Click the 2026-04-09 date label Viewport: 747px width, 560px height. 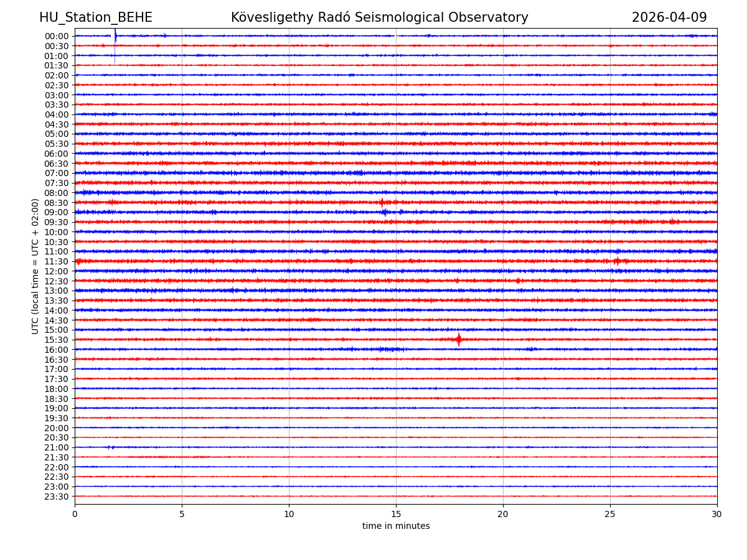pyautogui.click(x=669, y=17)
